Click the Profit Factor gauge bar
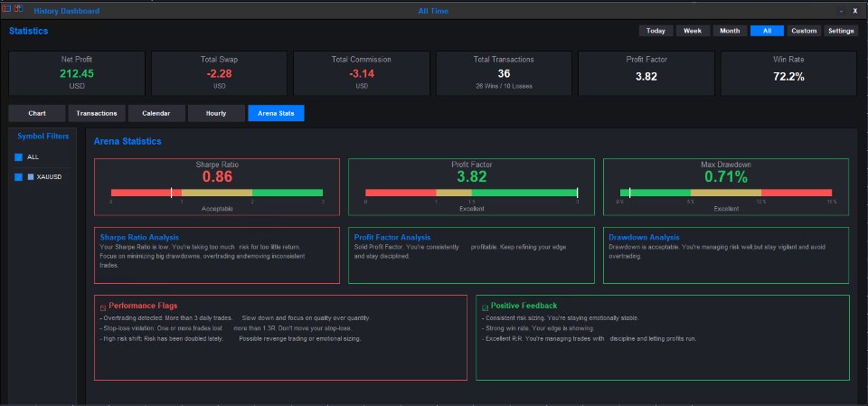868x406 pixels. pyautogui.click(x=471, y=193)
